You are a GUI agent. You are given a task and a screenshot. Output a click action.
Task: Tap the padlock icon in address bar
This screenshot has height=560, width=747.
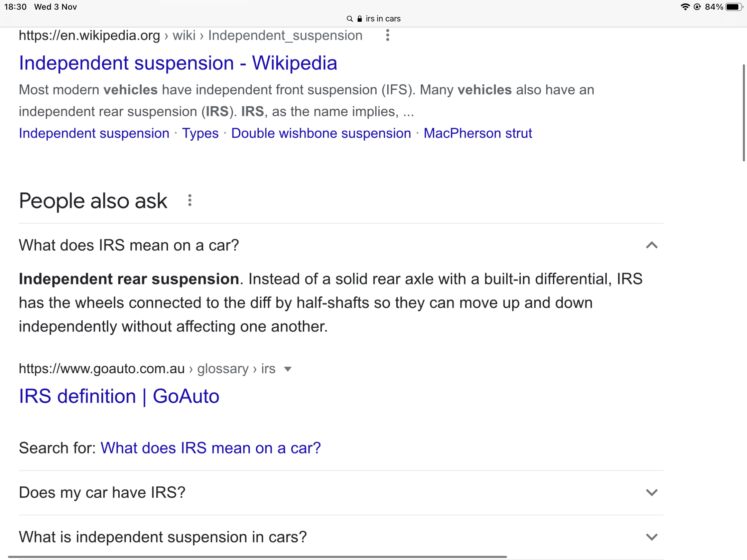[360, 19]
